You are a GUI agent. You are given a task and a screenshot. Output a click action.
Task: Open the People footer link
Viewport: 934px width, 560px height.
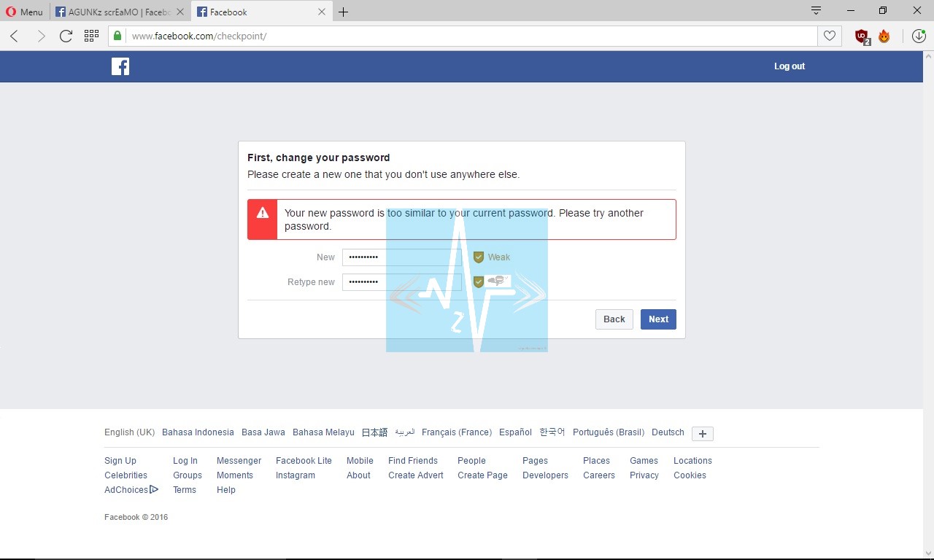[x=471, y=461]
